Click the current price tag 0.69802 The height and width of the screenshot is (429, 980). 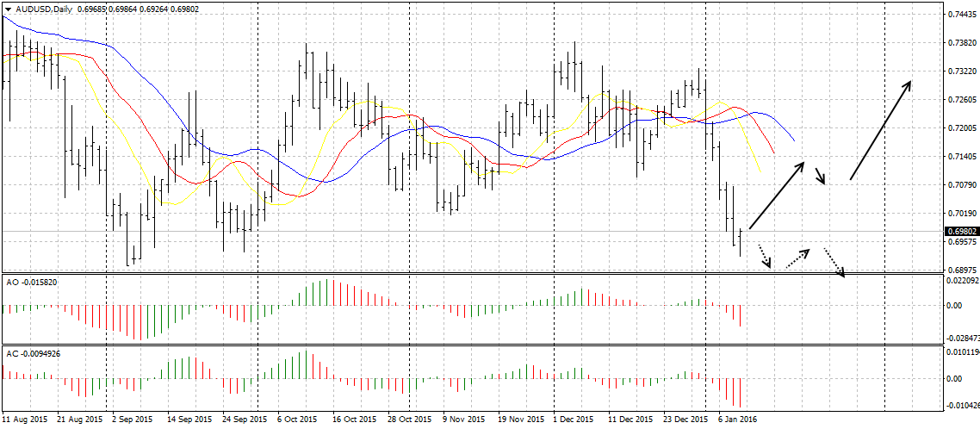click(960, 231)
